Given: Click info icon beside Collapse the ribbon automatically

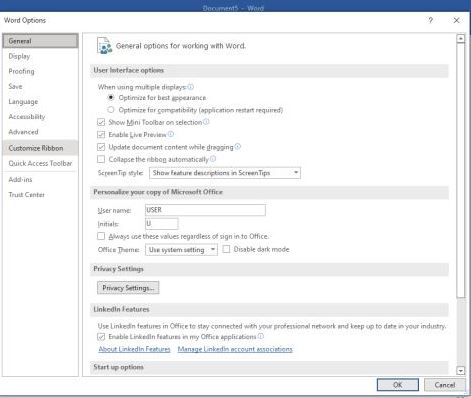Looking at the screenshot, I should click(x=213, y=159).
